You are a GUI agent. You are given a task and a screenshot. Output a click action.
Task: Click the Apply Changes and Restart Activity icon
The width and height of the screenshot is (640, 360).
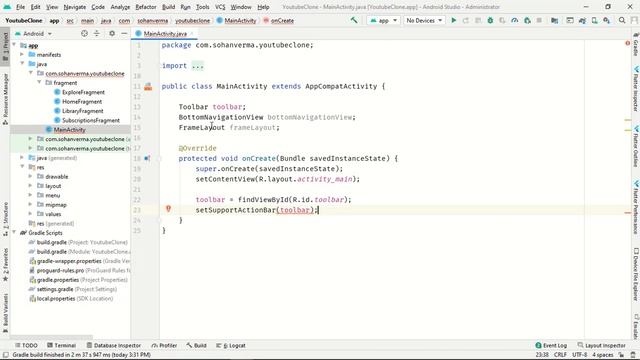click(x=466, y=20)
